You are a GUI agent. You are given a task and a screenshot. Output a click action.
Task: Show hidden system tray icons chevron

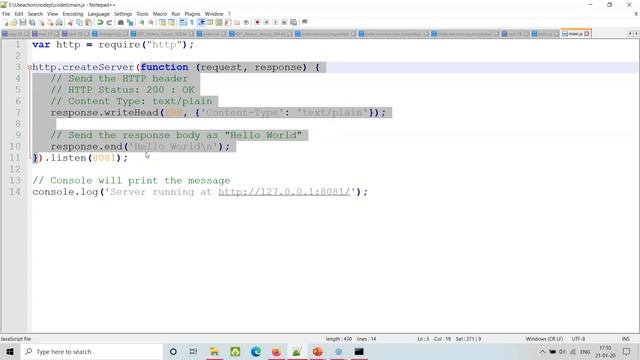click(542, 351)
